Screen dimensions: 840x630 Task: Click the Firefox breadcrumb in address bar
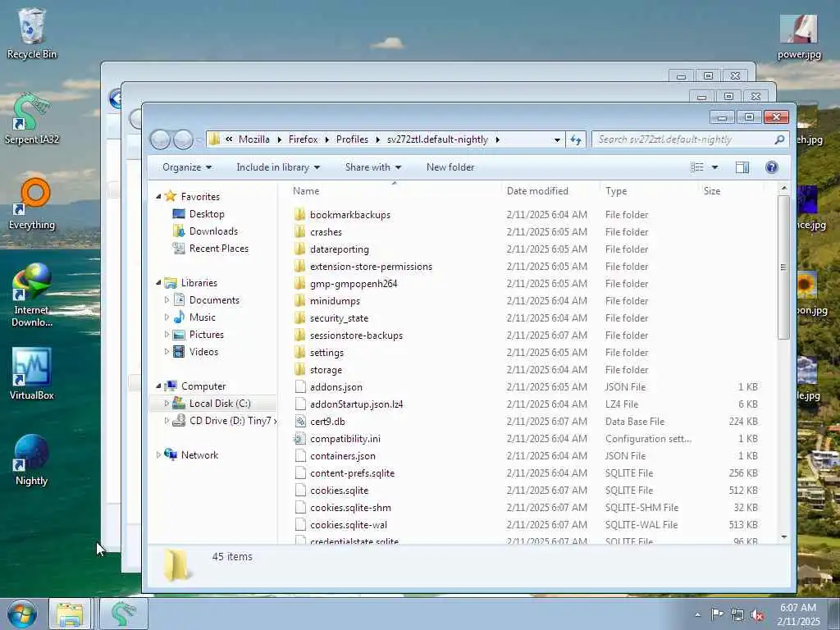click(x=304, y=139)
